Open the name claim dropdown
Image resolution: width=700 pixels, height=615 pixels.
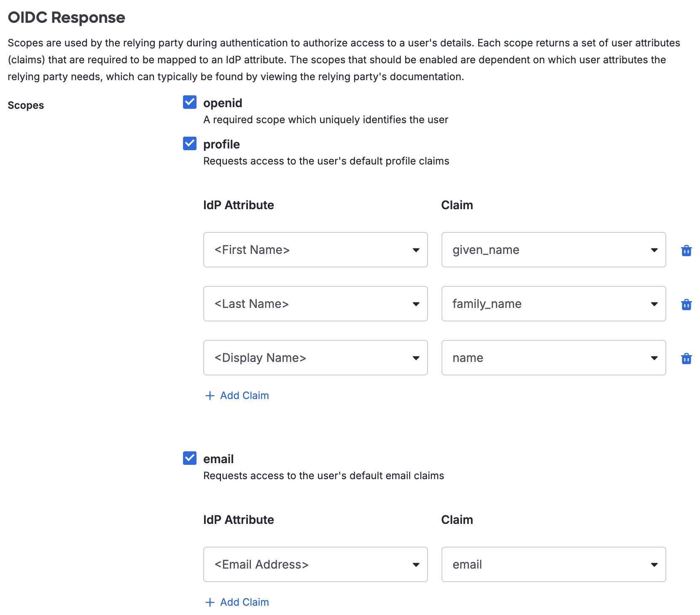point(654,358)
